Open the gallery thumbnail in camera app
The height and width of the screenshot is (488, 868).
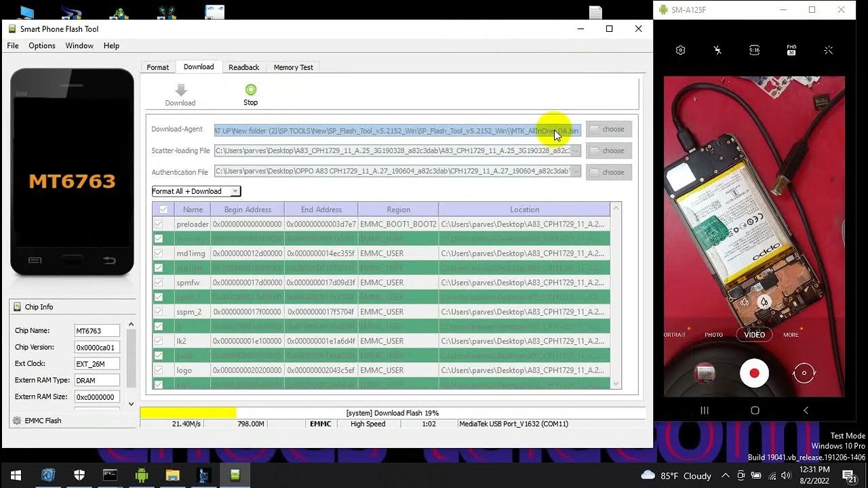point(705,373)
